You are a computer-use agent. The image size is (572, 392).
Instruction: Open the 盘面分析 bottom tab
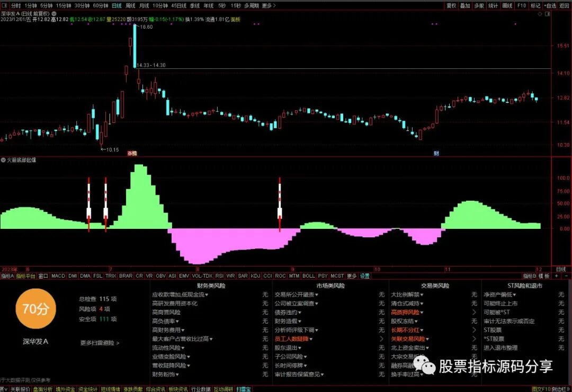(x=43, y=389)
